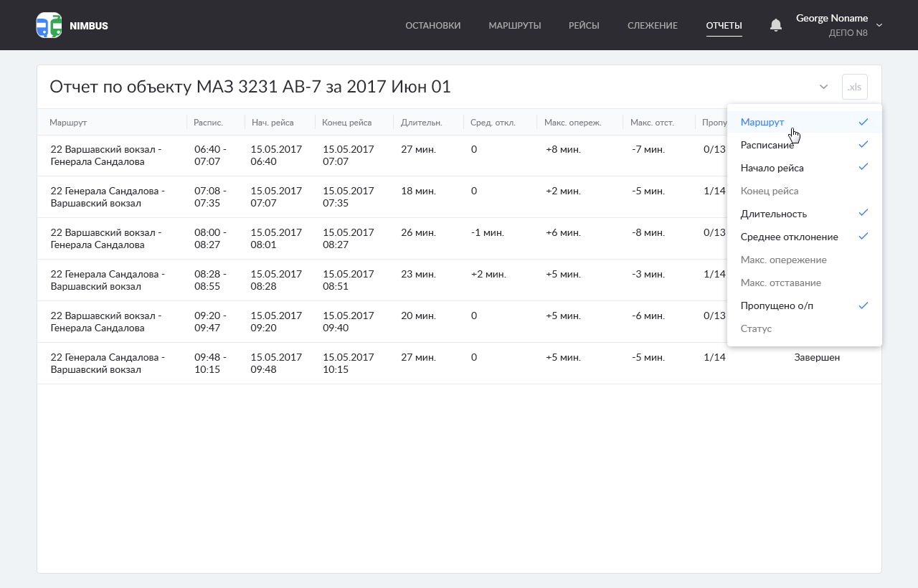This screenshot has width=918, height=588.
Task: Click the Сред. откл. column header
Action: point(493,123)
